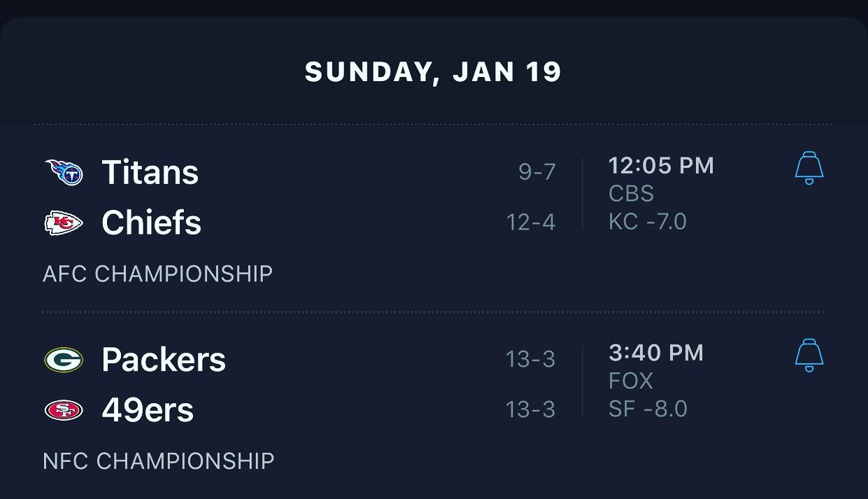Open the AFC Championship label

tap(158, 274)
